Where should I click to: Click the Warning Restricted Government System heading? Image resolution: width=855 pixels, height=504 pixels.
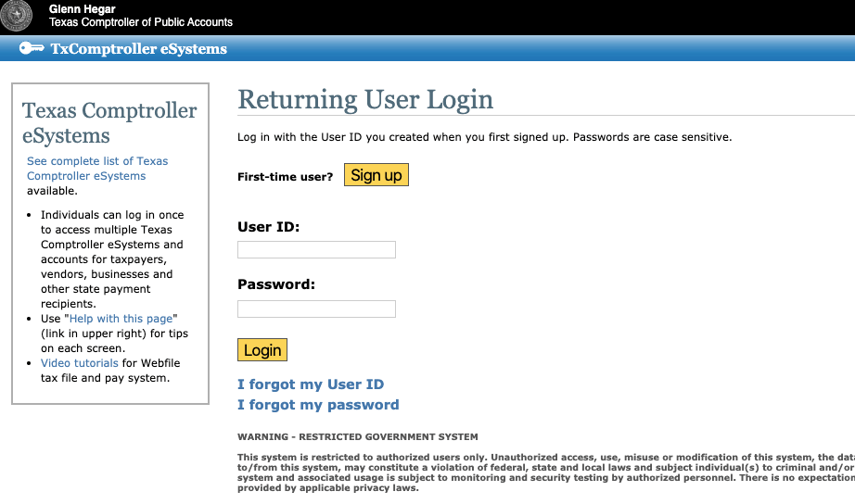(358, 437)
